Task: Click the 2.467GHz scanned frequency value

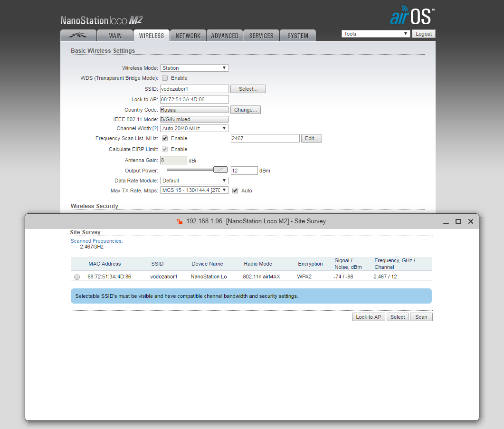Action: tap(92, 247)
